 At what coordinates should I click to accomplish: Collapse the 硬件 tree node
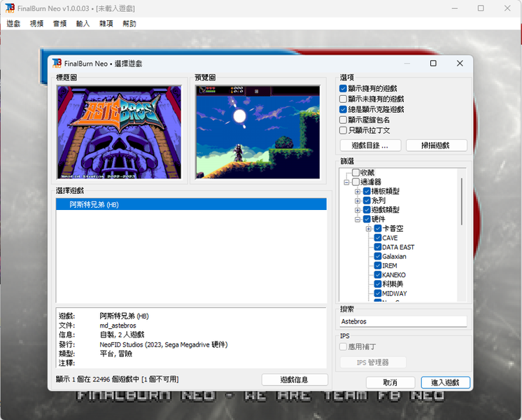tap(357, 220)
